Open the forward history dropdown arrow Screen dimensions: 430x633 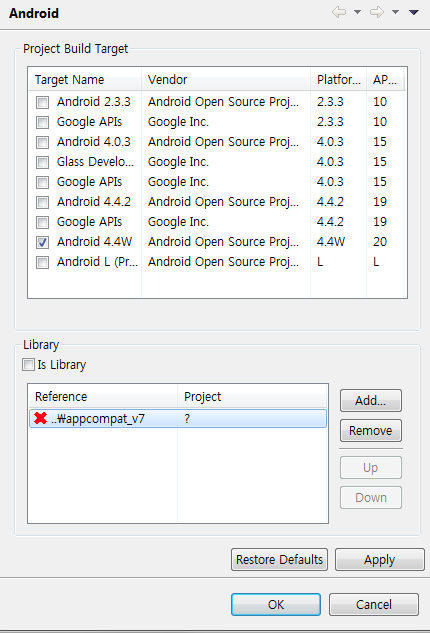[395, 12]
